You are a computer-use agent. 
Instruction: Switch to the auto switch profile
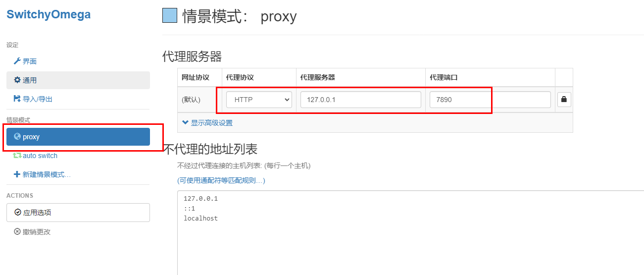(40, 156)
